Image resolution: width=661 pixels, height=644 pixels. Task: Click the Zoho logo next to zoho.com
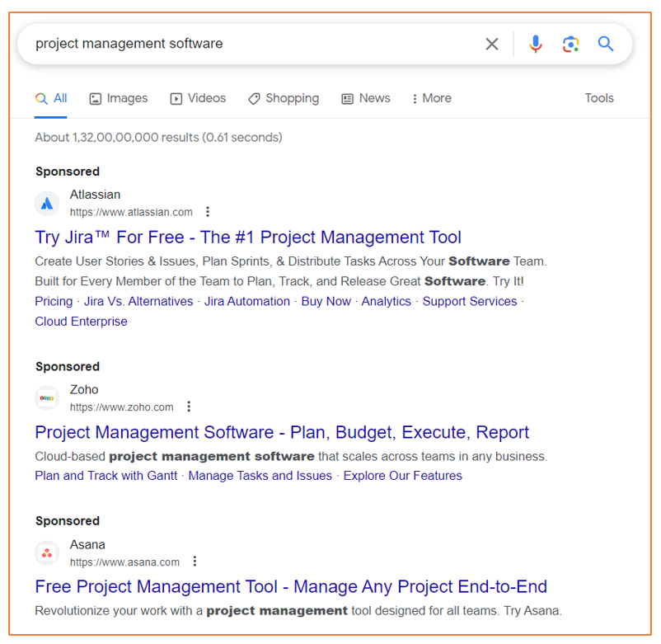(47, 397)
